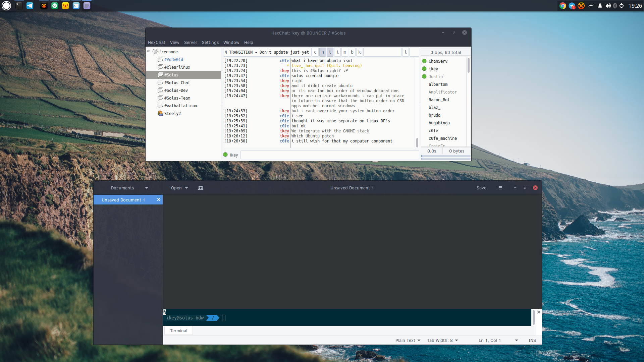Open HexChat's View menu

(x=174, y=43)
